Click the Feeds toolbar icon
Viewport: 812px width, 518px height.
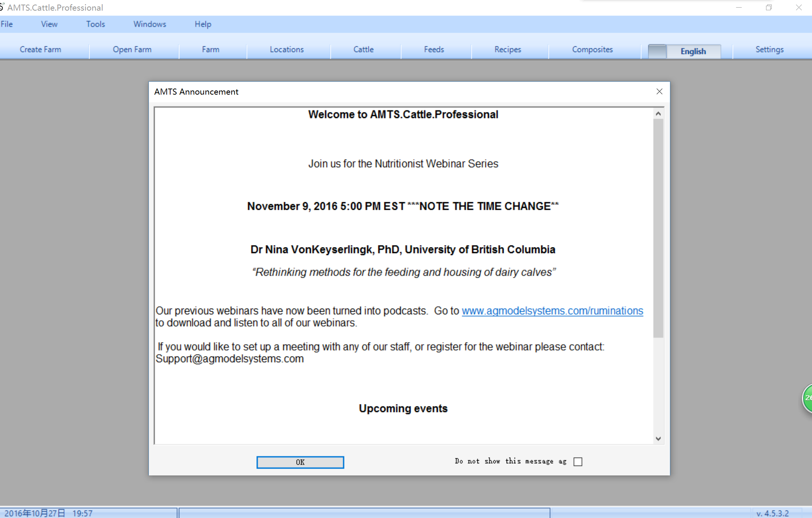[x=434, y=49]
